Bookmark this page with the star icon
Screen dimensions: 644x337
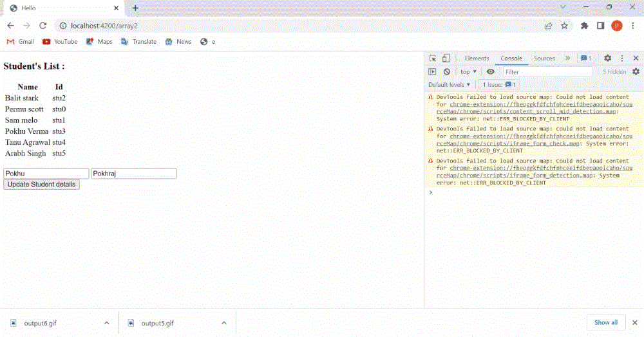[564, 26]
